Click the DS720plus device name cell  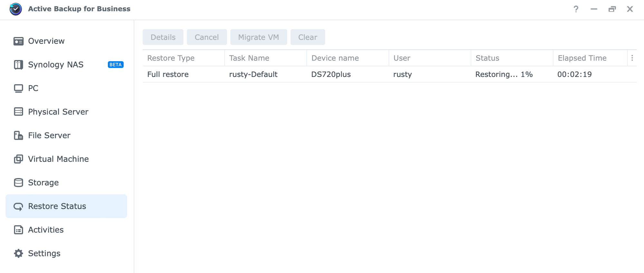348,74
